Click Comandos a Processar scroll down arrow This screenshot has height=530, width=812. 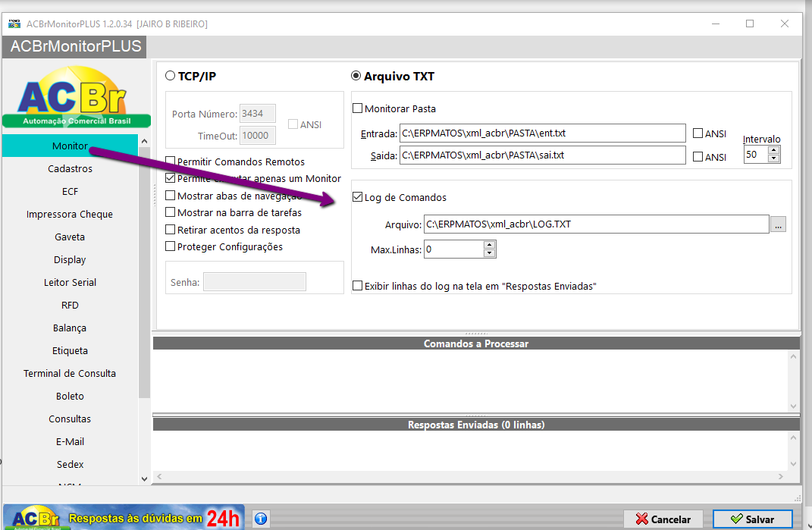[x=793, y=406]
